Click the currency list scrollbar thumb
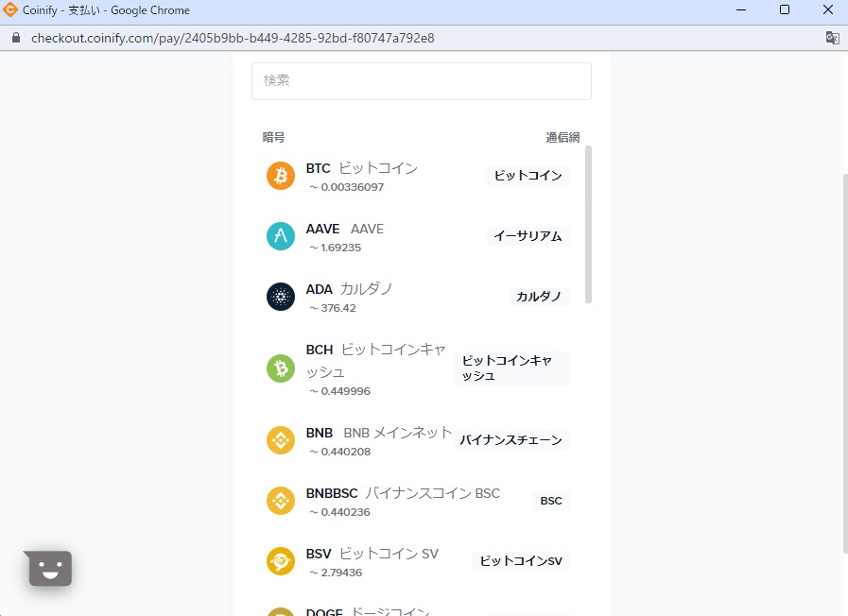This screenshot has width=848, height=616. (x=588, y=225)
